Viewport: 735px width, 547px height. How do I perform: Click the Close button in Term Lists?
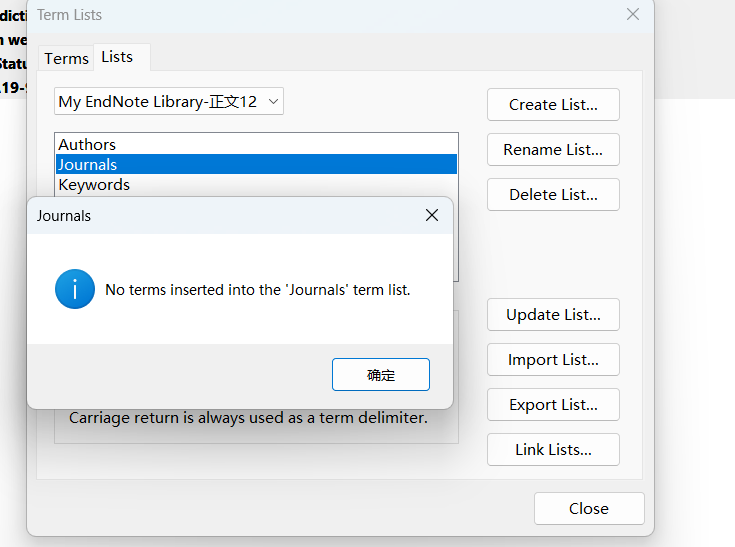[589, 509]
